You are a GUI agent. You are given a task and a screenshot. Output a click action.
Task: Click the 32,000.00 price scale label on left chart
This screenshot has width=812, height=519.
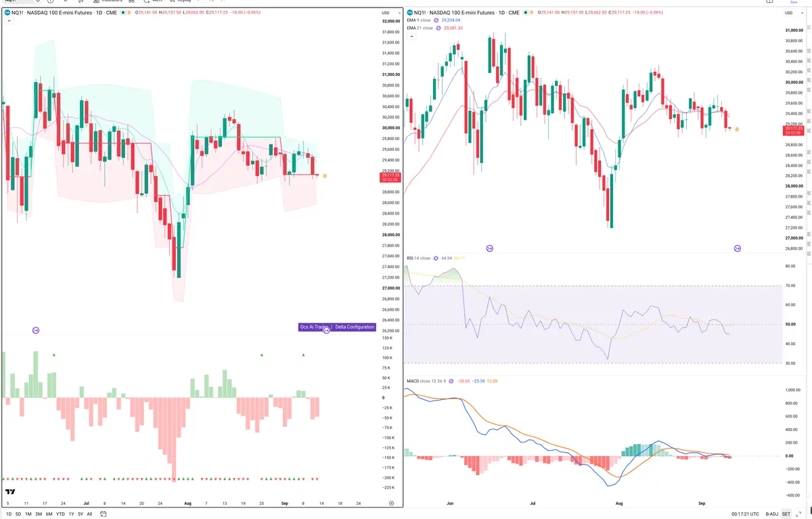coord(390,21)
